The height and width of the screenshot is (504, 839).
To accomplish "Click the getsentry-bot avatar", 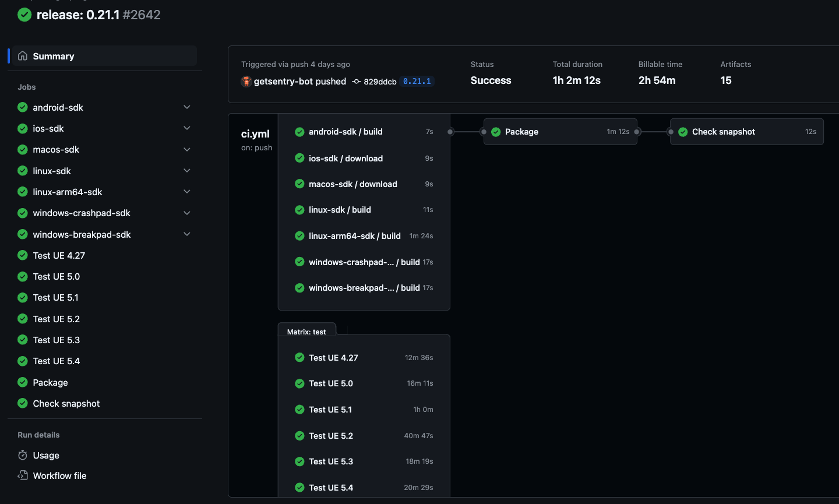I will (247, 82).
